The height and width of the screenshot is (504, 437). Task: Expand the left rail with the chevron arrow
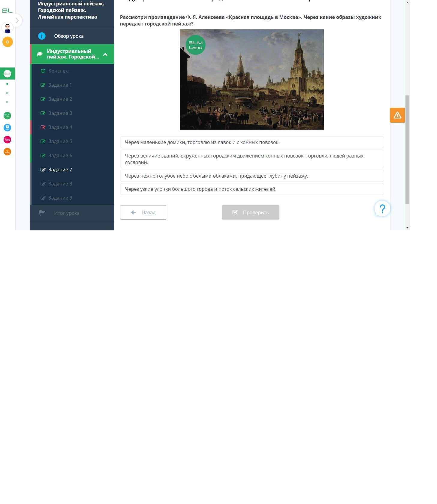[x=17, y=21]
